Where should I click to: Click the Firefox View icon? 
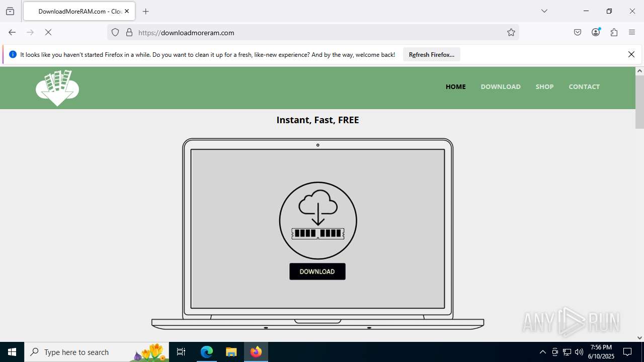[x=10, y=11]
